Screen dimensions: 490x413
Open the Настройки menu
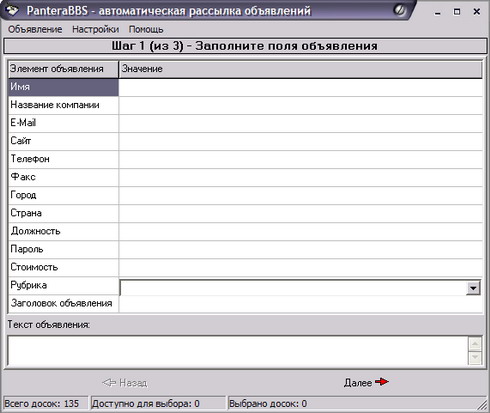95,29
